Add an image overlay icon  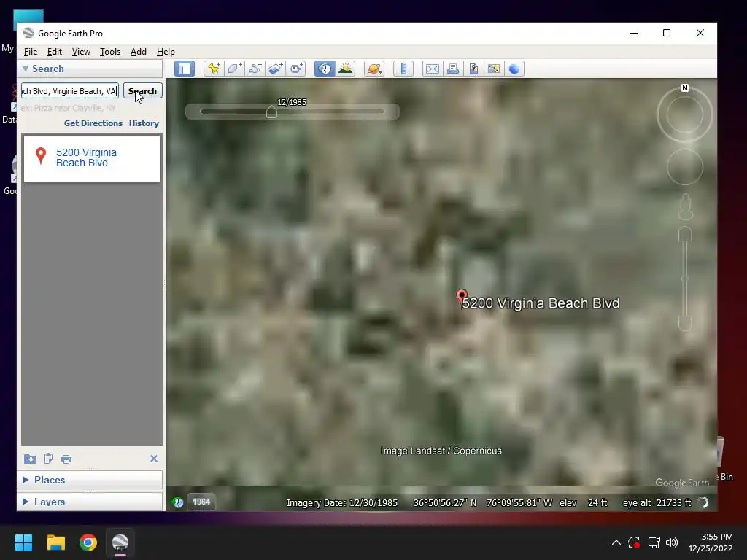click(275, 69)
